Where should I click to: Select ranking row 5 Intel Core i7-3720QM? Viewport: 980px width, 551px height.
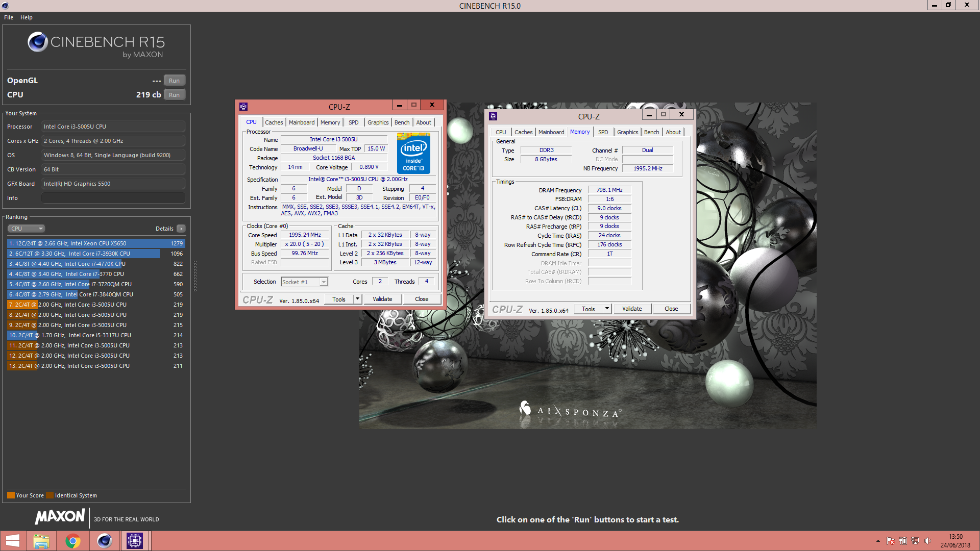96,284
